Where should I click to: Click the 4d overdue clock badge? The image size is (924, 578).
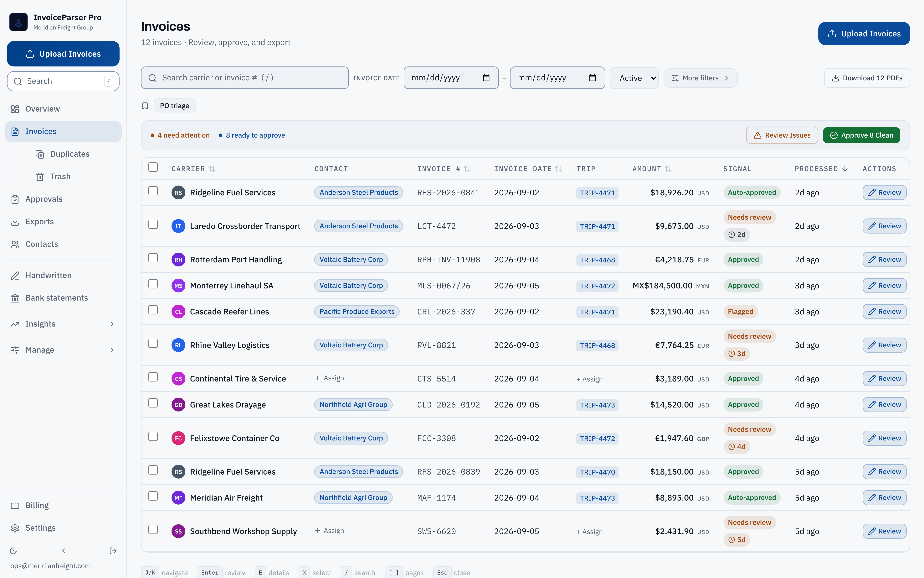pos(737,447)
